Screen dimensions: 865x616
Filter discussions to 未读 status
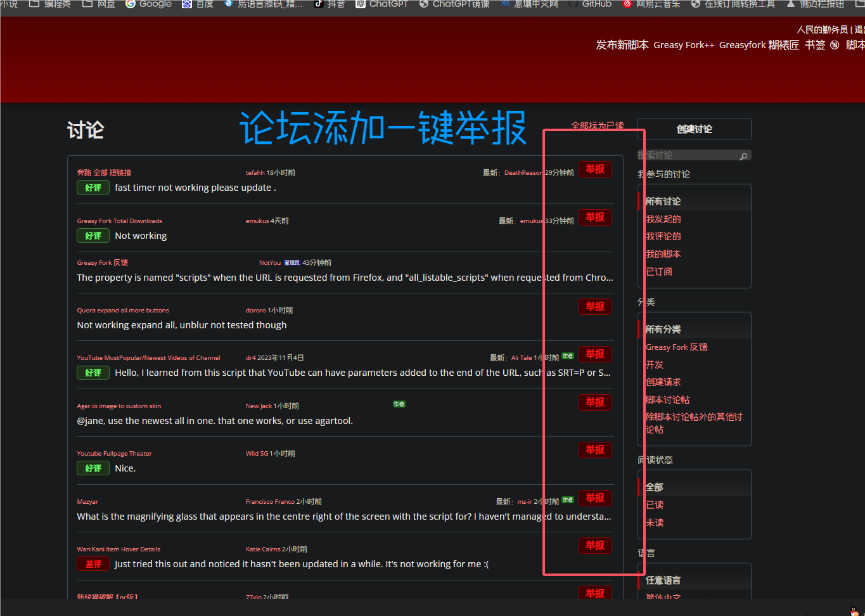click(x=654, y=522)
